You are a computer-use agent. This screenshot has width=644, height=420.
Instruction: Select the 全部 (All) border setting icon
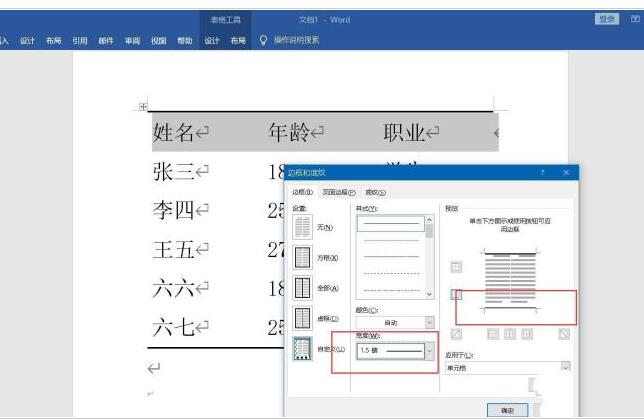coord(302,287)
